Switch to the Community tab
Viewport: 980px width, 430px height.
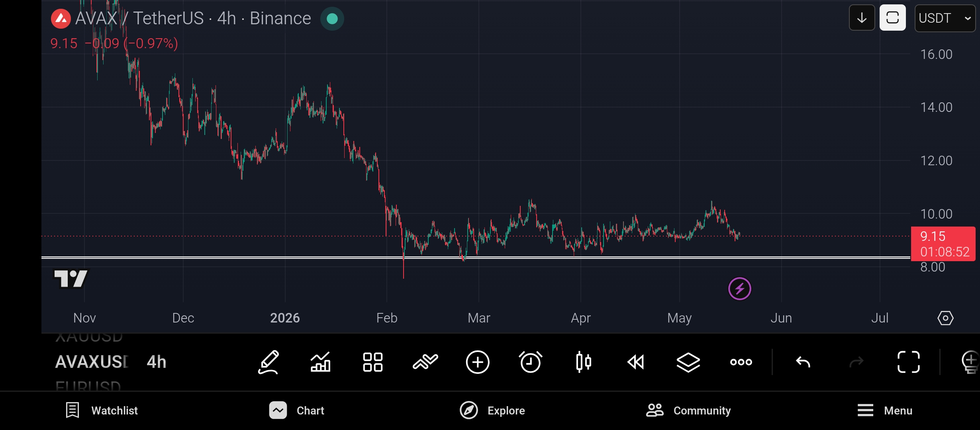pos(688,410)
